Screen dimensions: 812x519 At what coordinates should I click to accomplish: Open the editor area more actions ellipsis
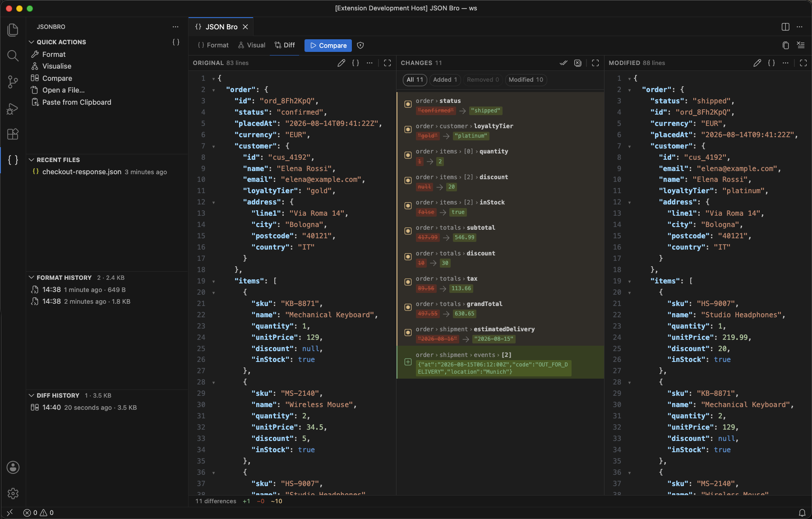pos(799,27)
